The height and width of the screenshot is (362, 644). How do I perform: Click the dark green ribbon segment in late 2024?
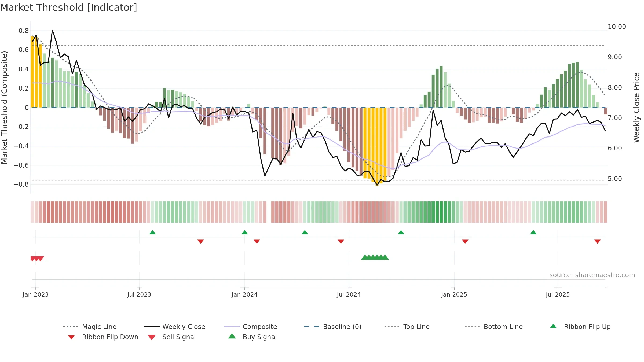tap(441, 212)
